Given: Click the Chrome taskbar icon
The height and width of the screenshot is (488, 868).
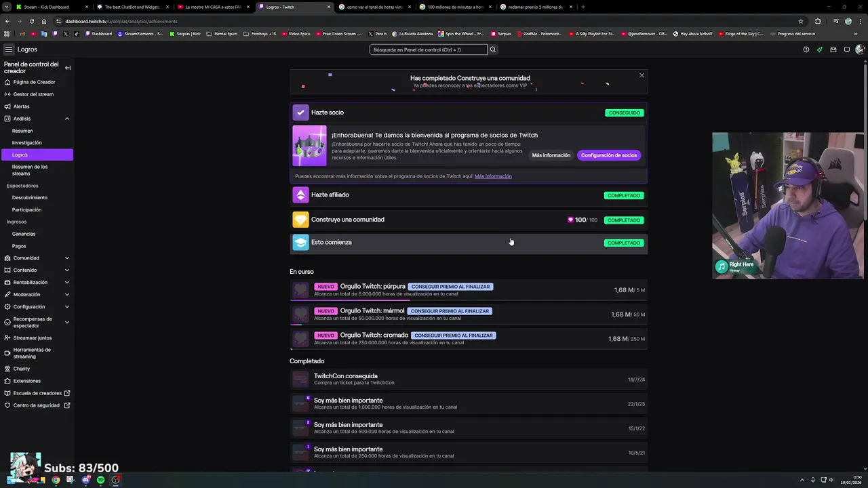Looking at the screenshot, I should [56, 480].
